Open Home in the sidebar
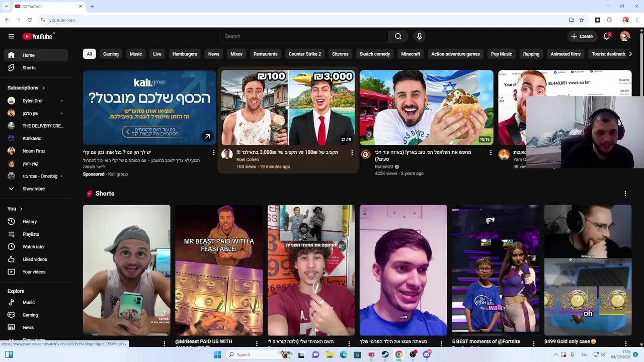Viewport: 644px width, 362px height. pyautogui.click(x=35, y=55)
